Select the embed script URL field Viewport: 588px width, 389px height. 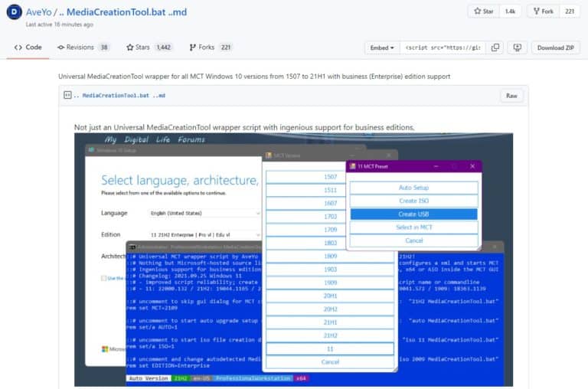click(443, 47)
